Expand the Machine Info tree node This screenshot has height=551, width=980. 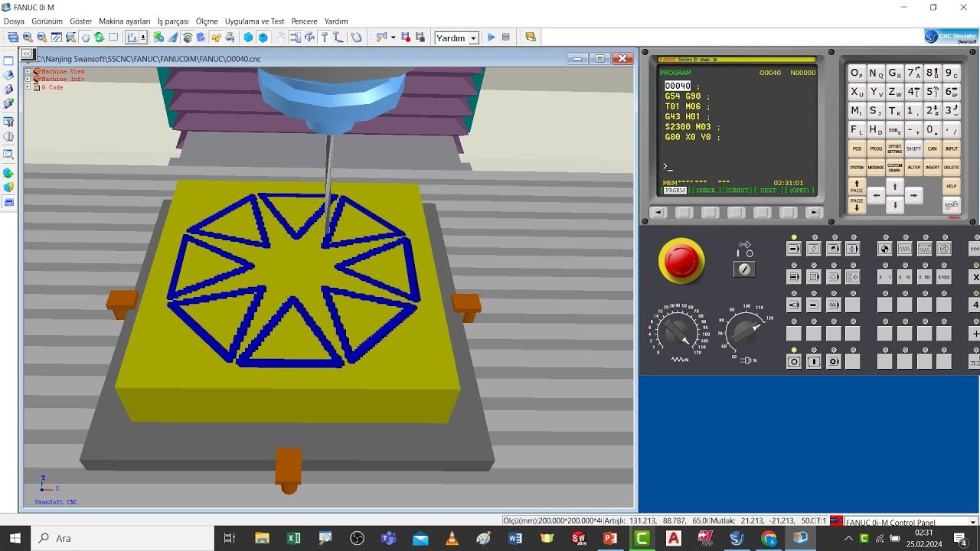28,79
